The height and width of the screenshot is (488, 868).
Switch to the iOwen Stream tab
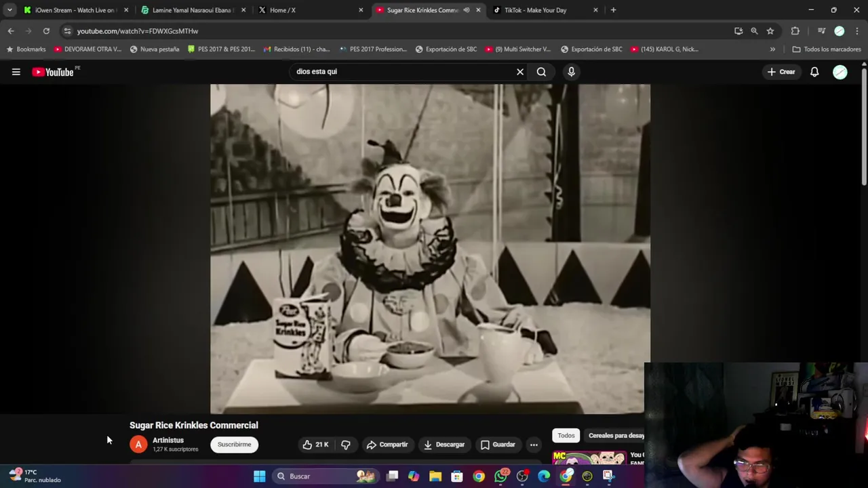coord(75,10)
